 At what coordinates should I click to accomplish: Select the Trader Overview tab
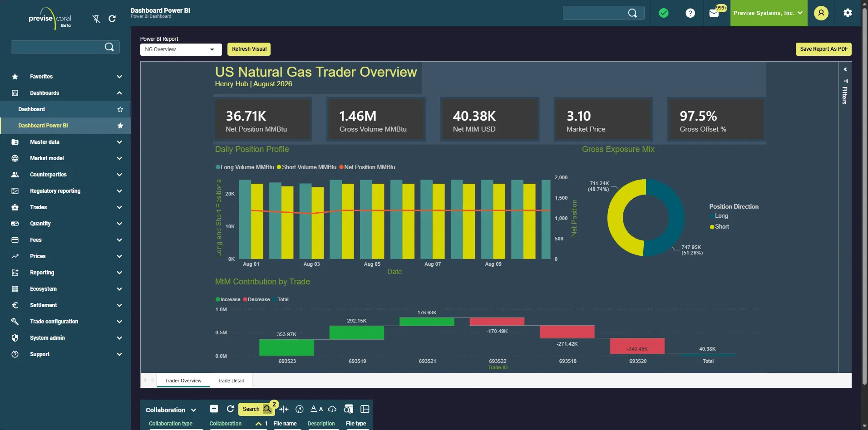(x=183, y=381)
